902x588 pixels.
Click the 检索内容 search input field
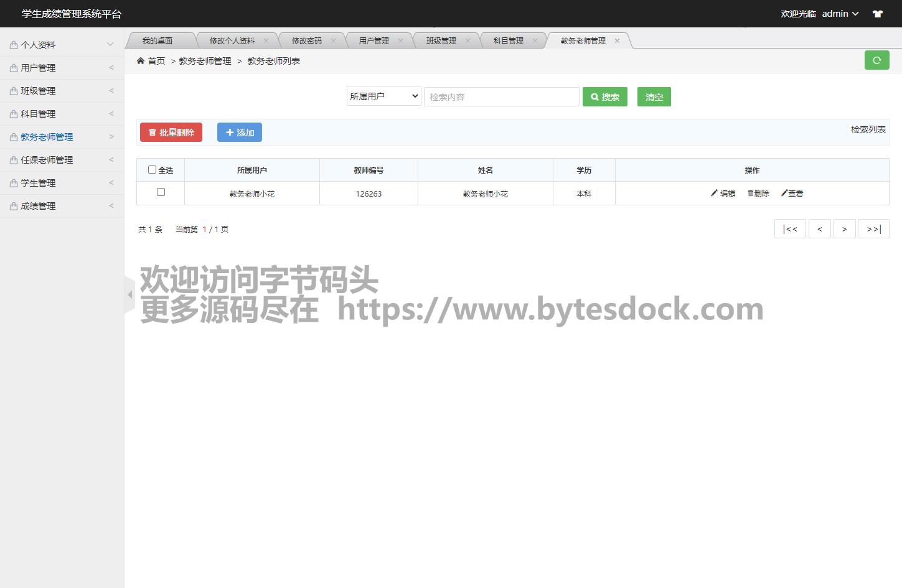(x=501, y=97)
